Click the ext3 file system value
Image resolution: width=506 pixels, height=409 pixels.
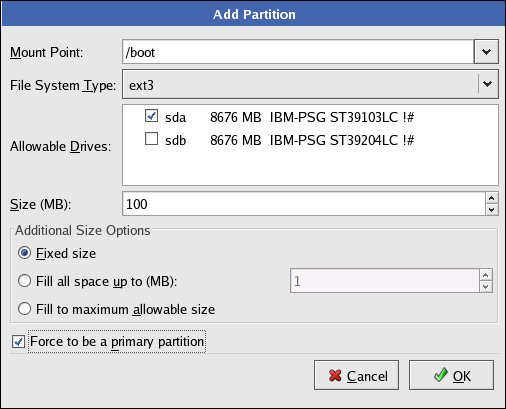click(x=141, y=85)
